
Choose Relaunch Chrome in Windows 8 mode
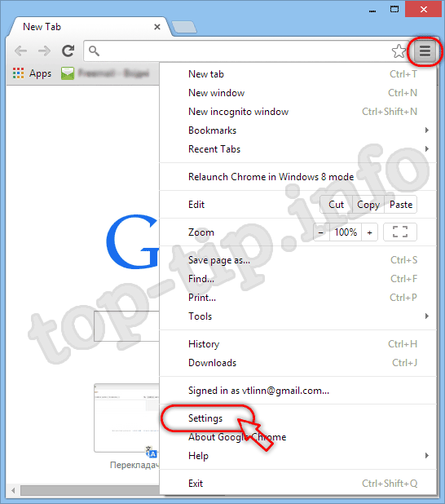tap(297, 177)
